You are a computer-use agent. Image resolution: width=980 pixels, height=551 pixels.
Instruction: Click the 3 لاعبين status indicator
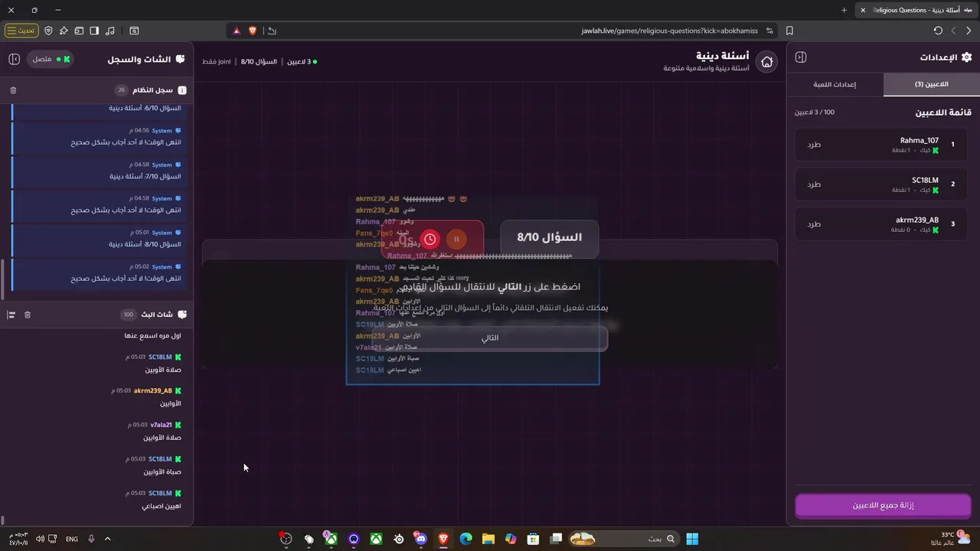coord(302,61)
